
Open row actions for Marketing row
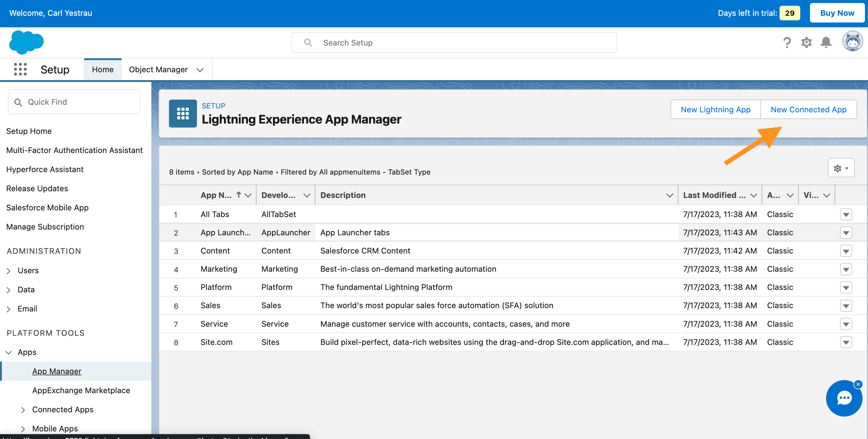pyautogui.click(x=846, y=269)
